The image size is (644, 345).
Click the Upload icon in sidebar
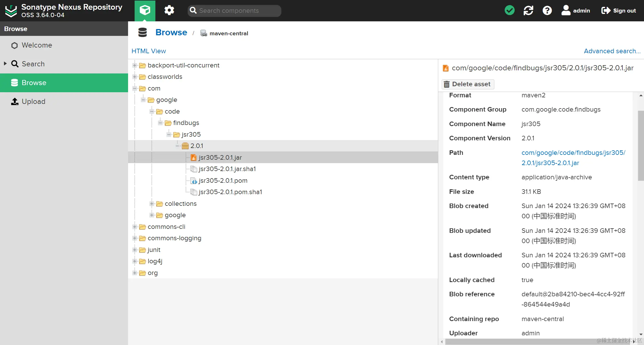tap(15, 102)
